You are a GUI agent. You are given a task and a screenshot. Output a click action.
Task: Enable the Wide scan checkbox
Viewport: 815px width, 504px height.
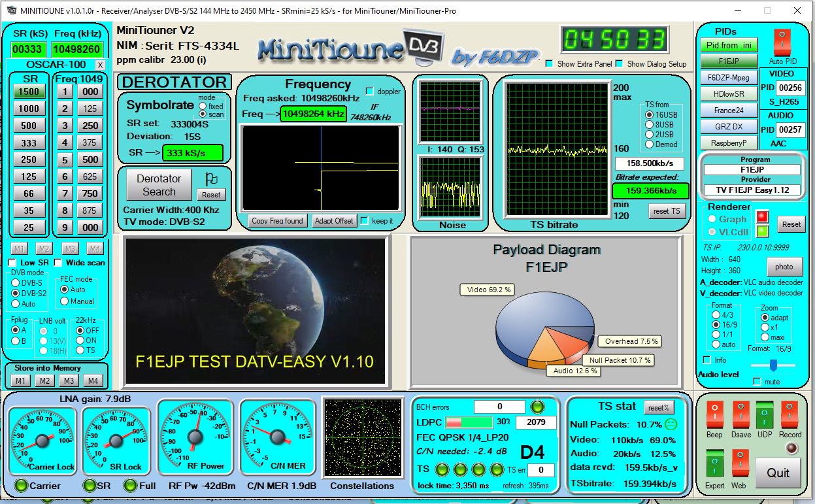point(58,262)
